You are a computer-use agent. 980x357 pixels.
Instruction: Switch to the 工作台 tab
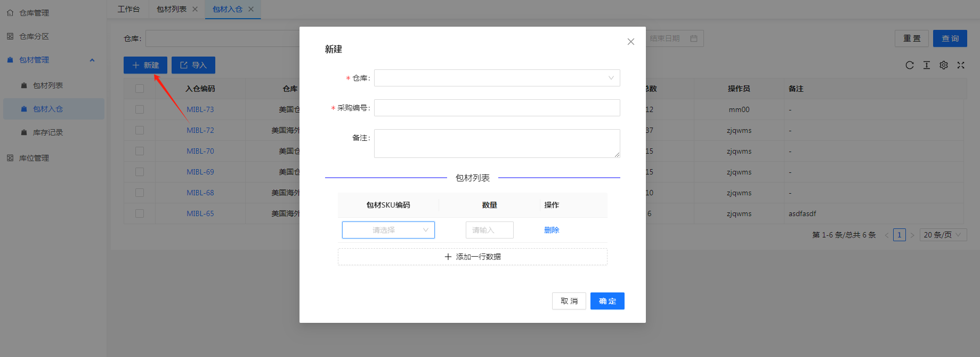click(x=128, y=9)
